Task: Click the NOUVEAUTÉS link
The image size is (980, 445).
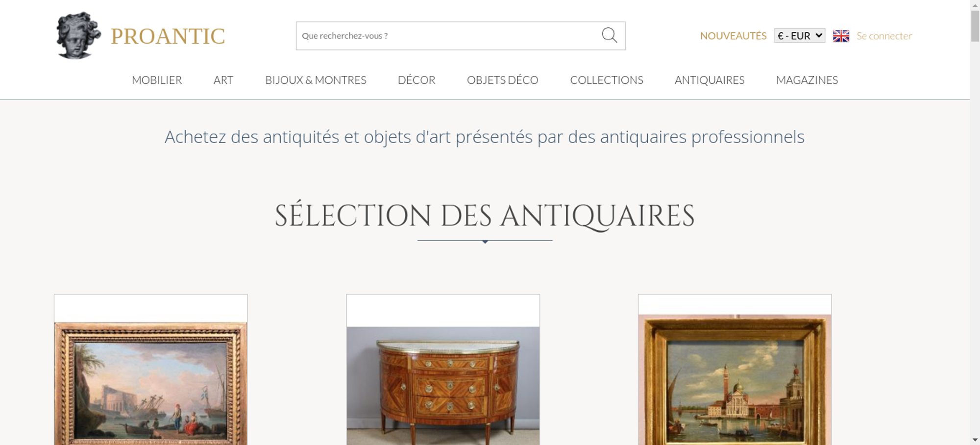Action: click(733, 36)
